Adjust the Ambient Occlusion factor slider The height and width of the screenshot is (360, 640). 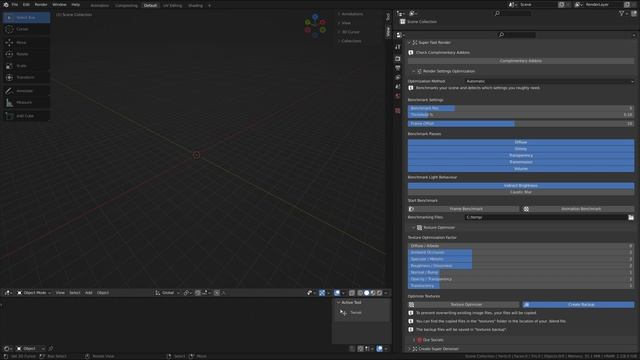(521, 252)
